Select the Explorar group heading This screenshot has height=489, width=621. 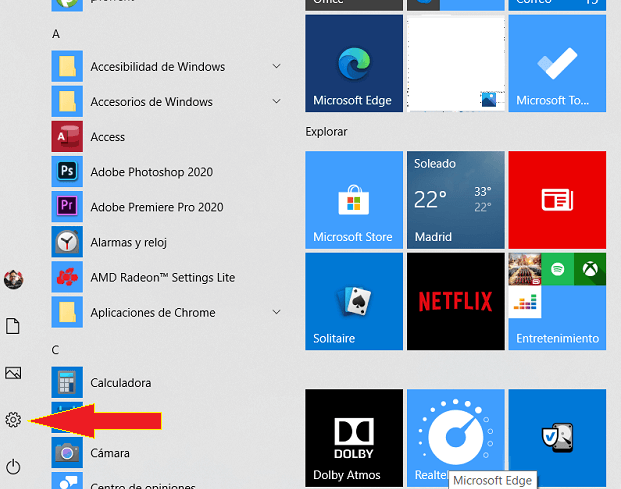click(326, 131)
